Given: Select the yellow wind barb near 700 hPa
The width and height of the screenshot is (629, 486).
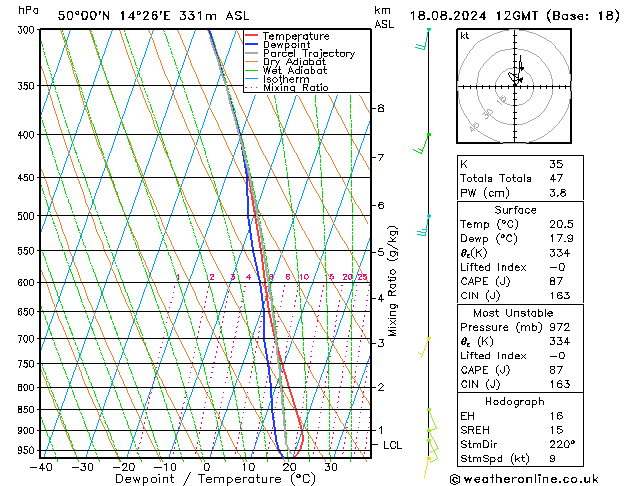Looking at the screenshot, I should point(425,346).
